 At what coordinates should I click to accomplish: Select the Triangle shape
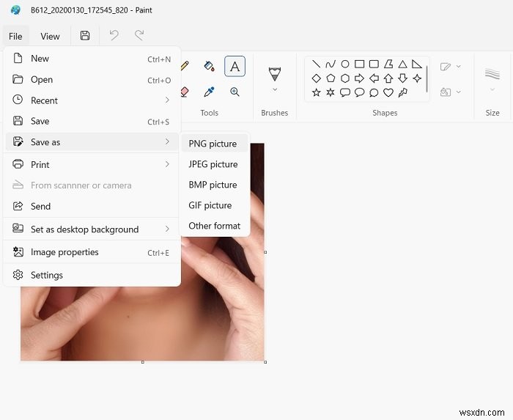coord(402,64)
